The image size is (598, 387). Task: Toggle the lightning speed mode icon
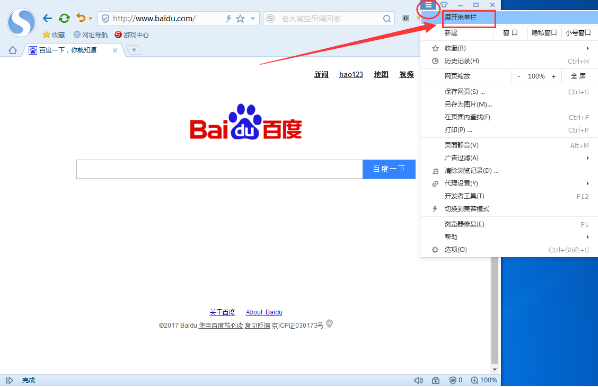[228, 18]
